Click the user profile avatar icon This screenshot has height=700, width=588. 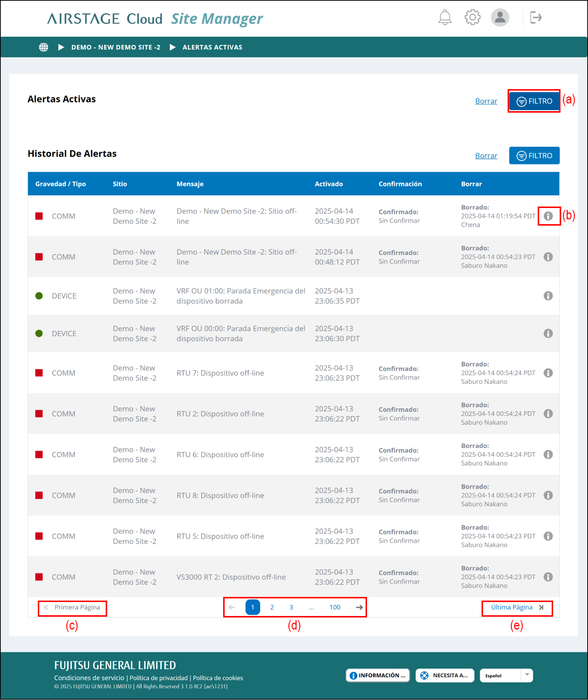[x=500, y=17]
